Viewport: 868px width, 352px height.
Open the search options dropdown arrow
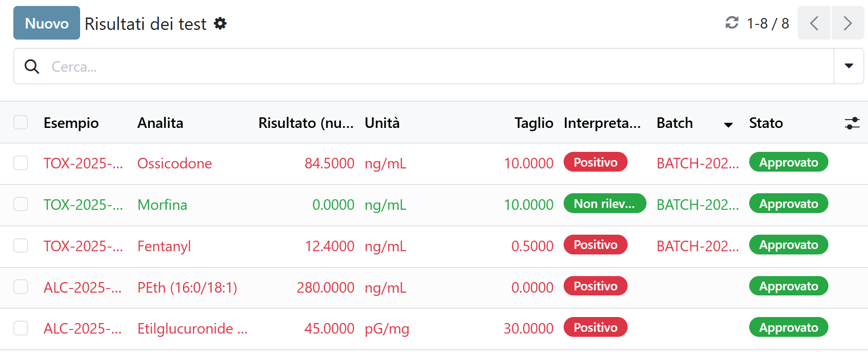[x=849, y=66]
